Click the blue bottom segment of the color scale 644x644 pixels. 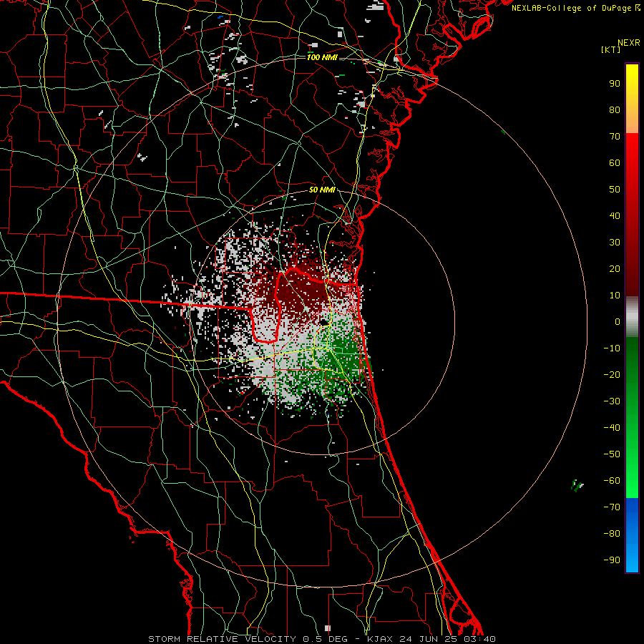click(632, 535)
